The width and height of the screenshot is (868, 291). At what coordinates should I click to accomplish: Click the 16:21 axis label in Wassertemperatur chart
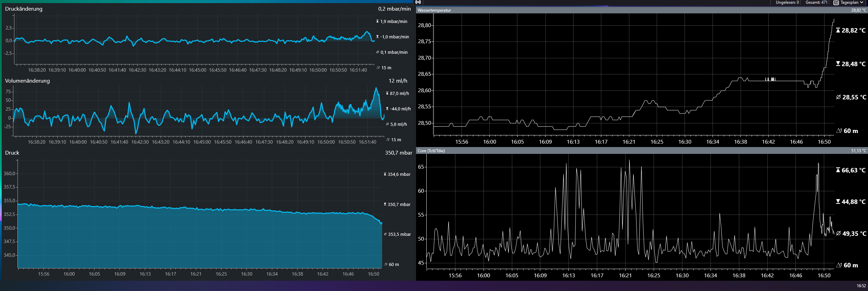pyautogui.click(x=629, y=142)
